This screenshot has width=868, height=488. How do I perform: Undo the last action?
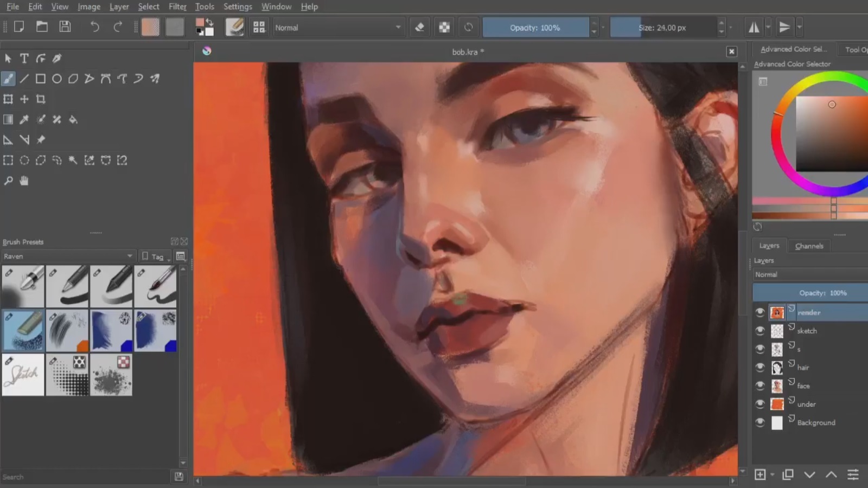coord(94,27)
